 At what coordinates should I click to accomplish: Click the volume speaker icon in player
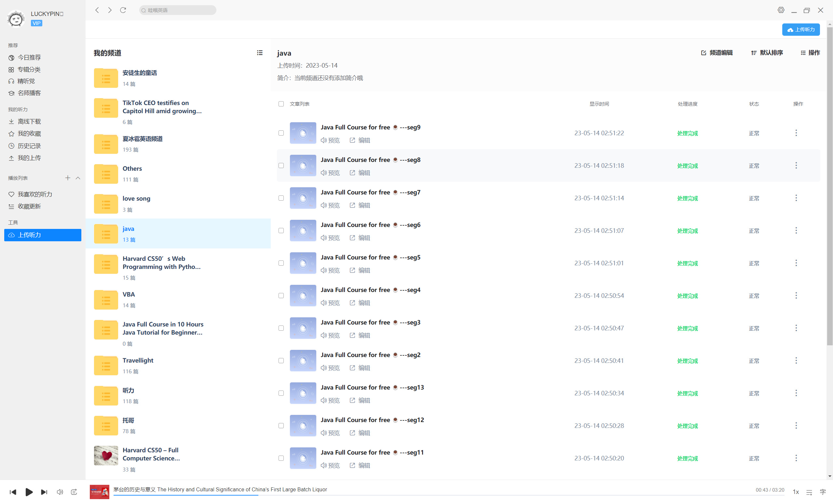coord(60,492)
